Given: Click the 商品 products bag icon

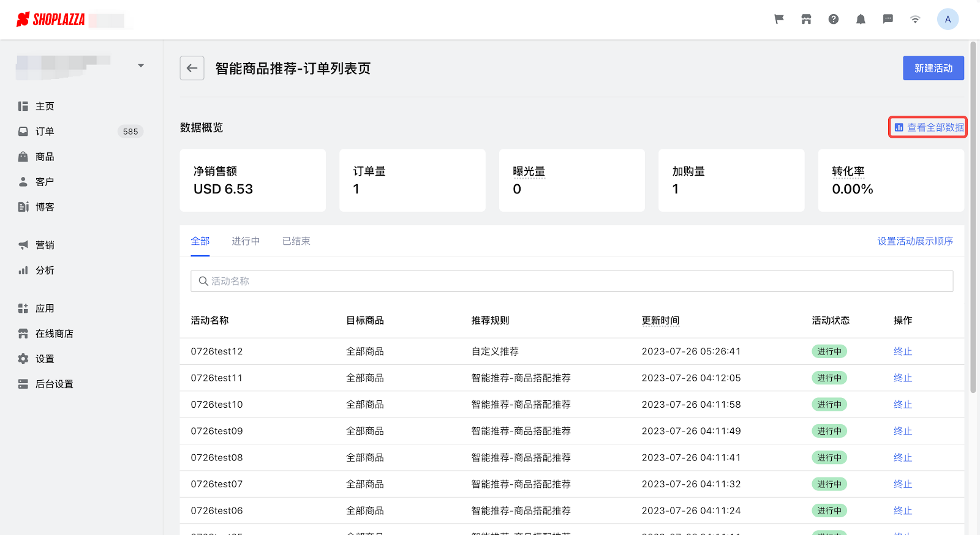Looking at the screenshot, I should (x=23, y=157).
